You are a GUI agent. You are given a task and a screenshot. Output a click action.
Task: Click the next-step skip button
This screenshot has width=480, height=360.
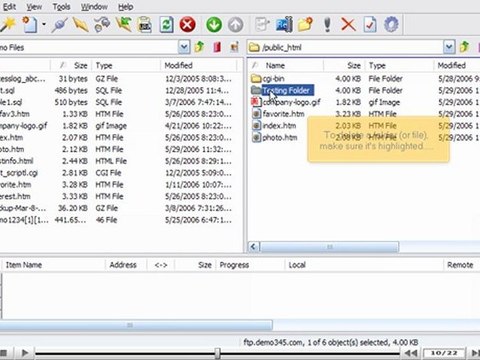475,353
